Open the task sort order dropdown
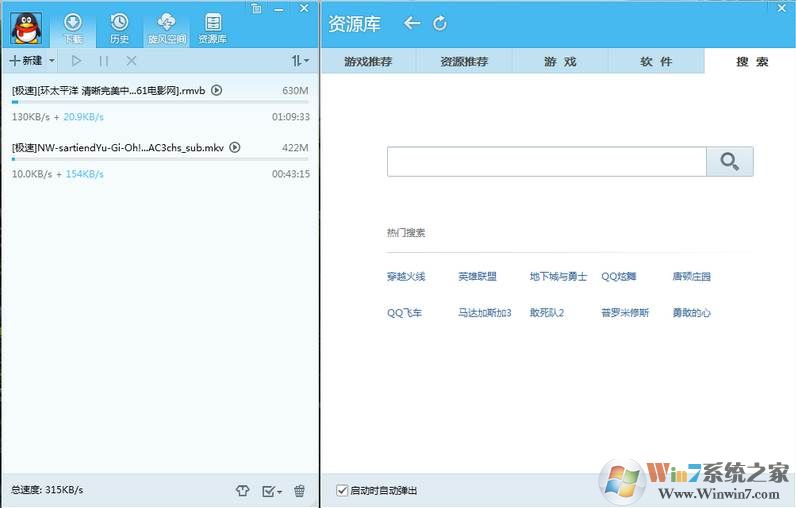Screen dimensions: 796x508 coord(299,61)
